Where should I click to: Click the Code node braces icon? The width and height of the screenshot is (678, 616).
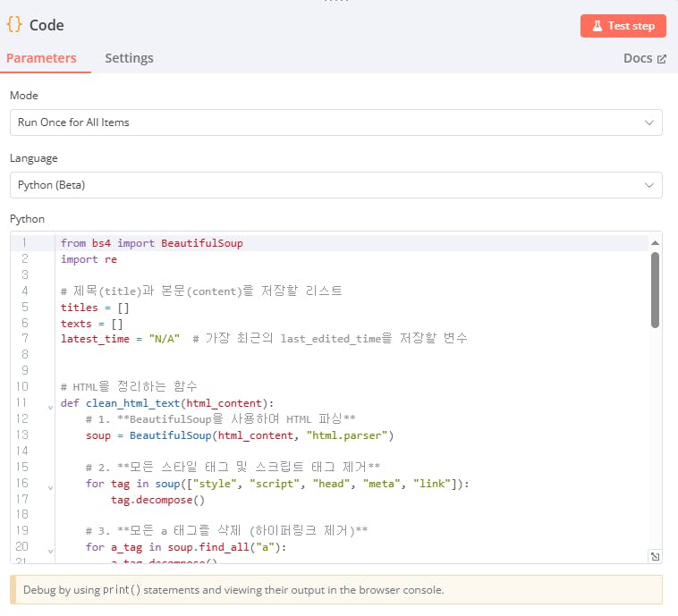click(14, 25)
